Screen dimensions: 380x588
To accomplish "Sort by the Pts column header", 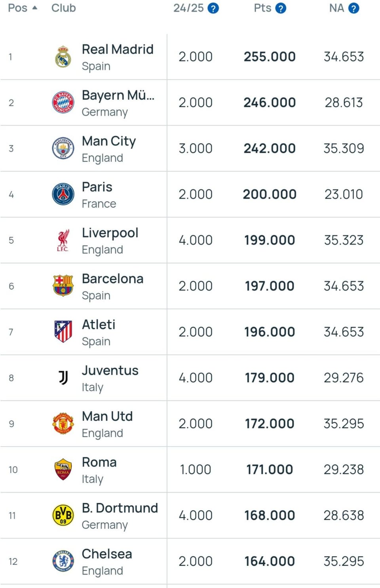I will pos(262,8).
